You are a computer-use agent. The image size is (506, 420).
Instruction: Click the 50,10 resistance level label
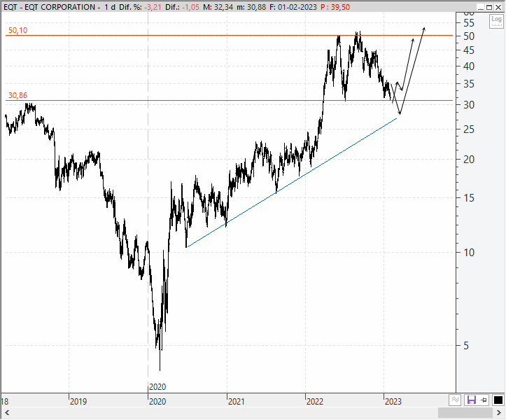pyautogui.click(x=17, y=30)
